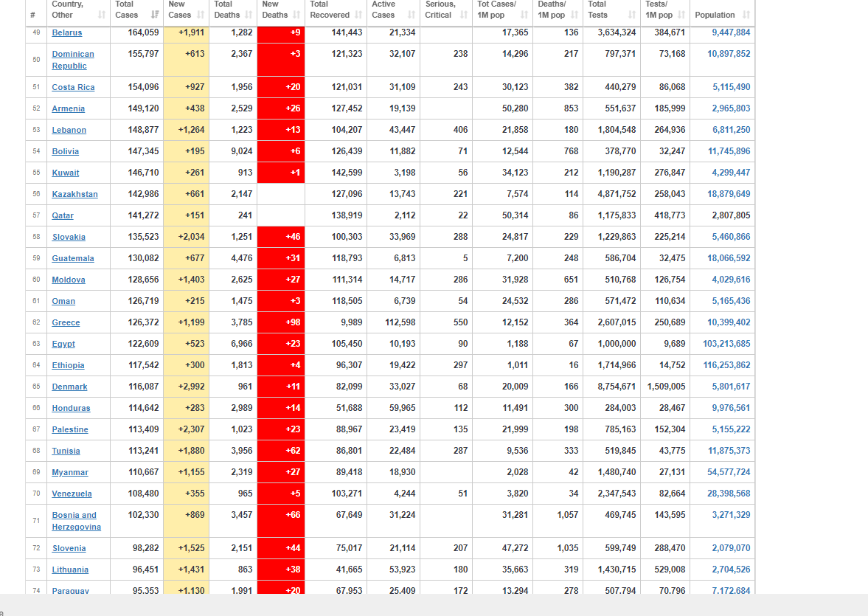Open Egypt population link 103,213,685

(726, 344)
